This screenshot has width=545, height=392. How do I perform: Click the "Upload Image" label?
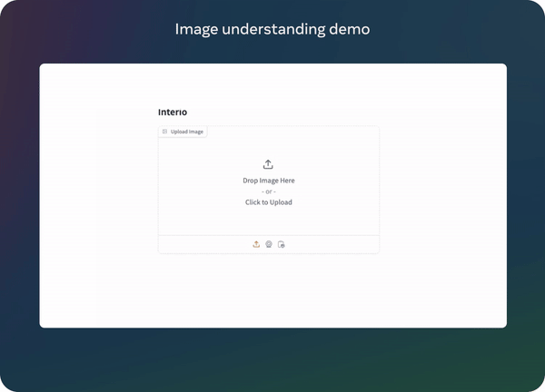pyautogui.click(x=187, y=132)
